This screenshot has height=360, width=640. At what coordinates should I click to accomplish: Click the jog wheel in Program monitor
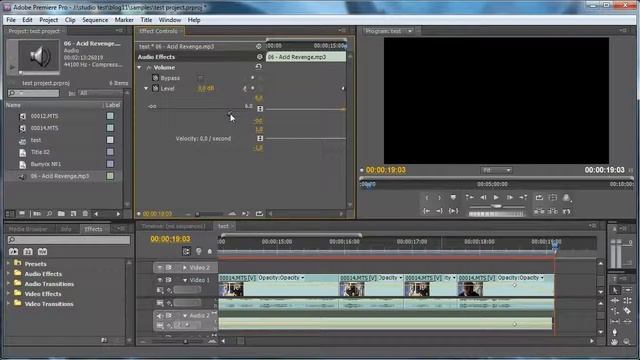tap(497, 213)
